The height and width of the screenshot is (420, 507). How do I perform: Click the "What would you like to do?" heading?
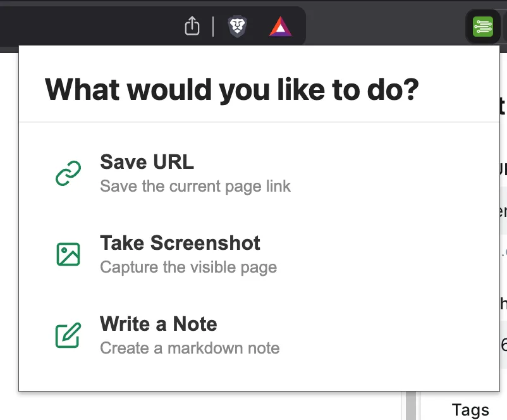tap(232, 90)
